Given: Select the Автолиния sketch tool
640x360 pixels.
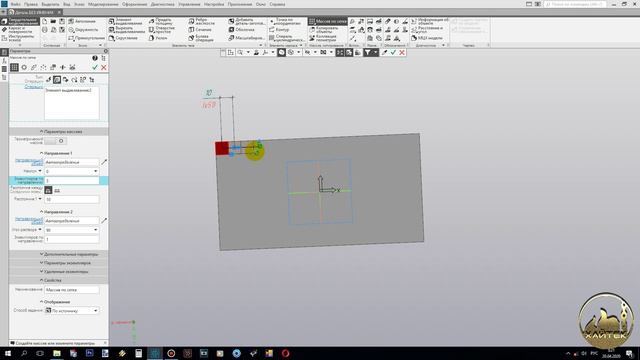Looking at the screenshot, I should [x=82, y=21].
